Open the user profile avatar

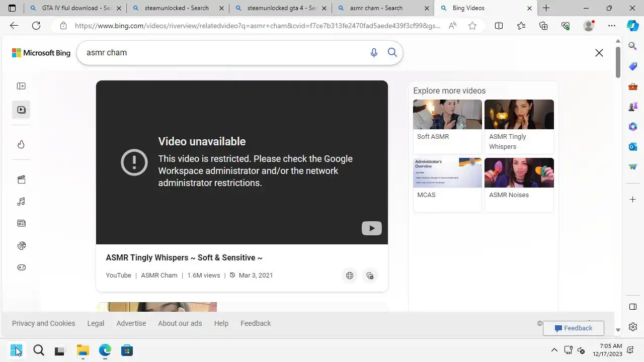pyautogui.click(x=589, y=26)
